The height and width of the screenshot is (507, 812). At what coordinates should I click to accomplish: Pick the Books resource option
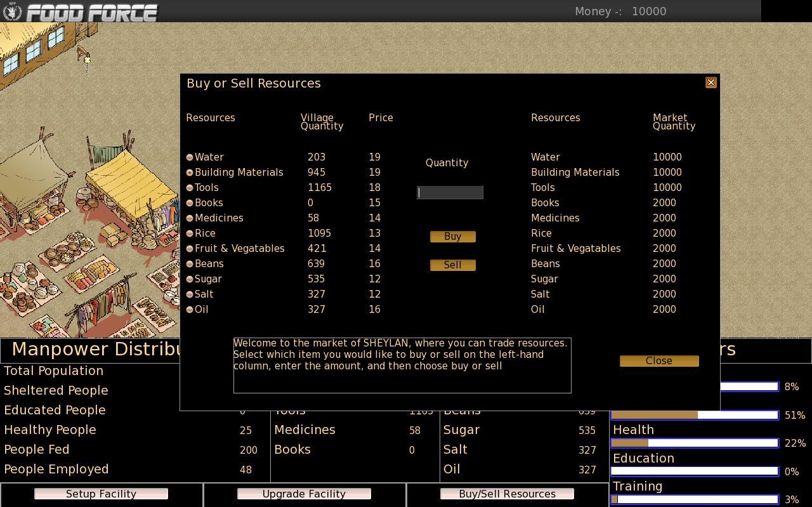pyautogui.click(x=190, y=203)
